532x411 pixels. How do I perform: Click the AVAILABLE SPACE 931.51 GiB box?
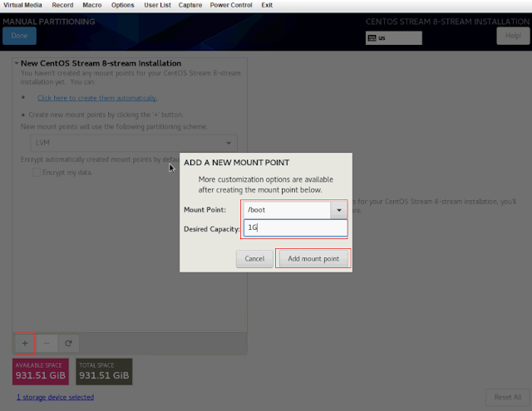(41, 372)
